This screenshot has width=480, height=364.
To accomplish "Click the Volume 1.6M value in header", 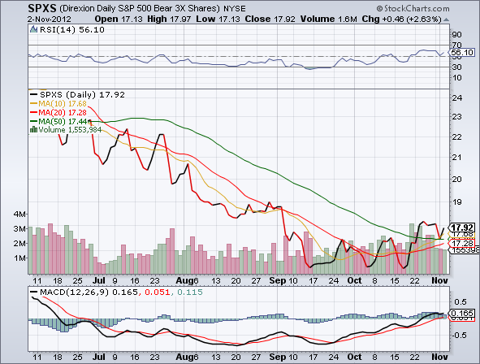I will (x=329, y=19).
